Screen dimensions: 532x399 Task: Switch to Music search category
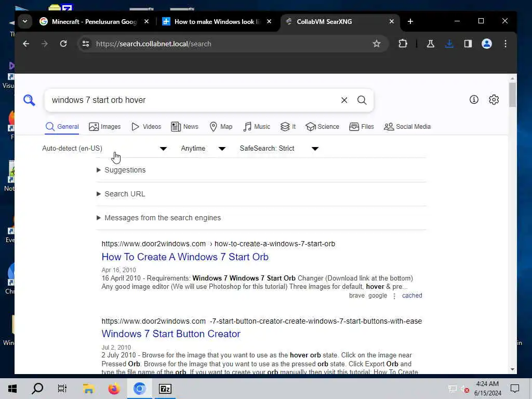(257, 127)
